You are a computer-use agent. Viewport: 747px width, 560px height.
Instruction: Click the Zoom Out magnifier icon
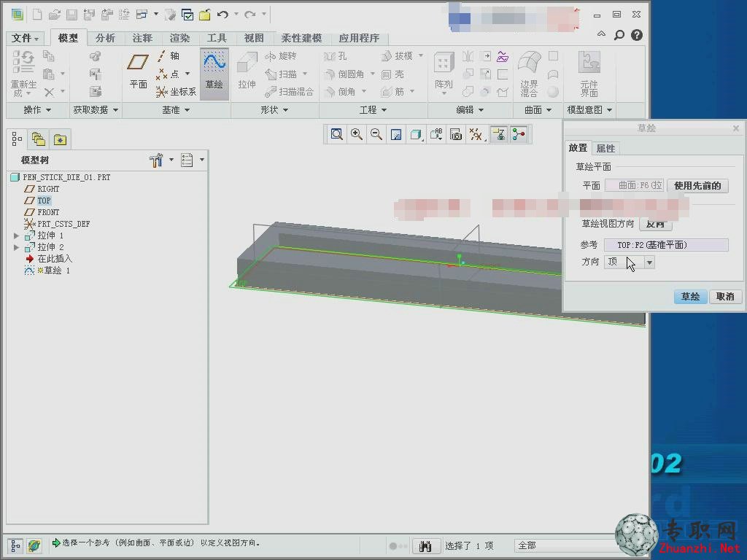coord(376,134)
